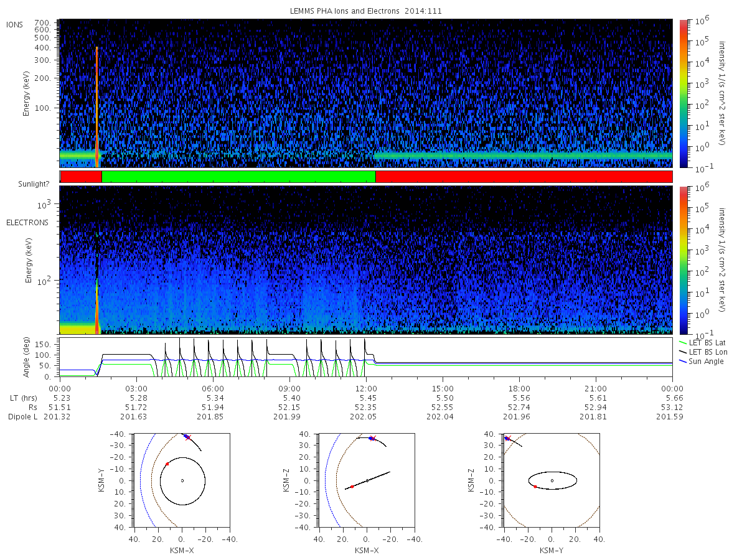This screenshot has height=560, width=747.
Task: Click the ions intensity color bar
Action: coord(683,93)
